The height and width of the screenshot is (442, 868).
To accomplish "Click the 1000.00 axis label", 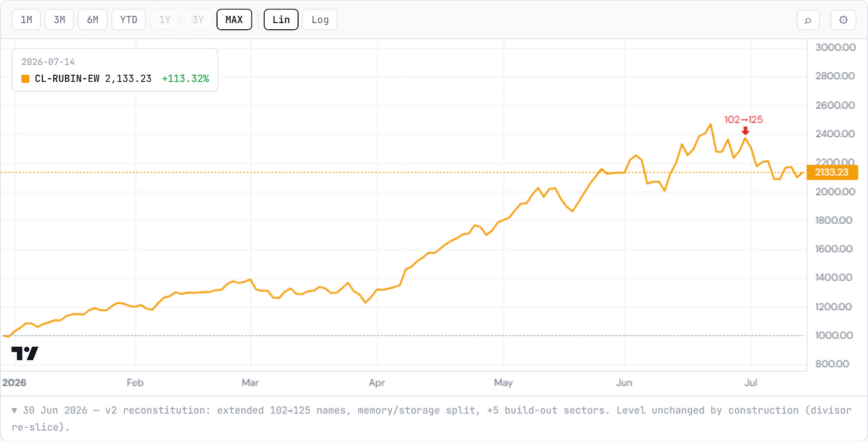I will pyautogui.click(x=833, y=335).
